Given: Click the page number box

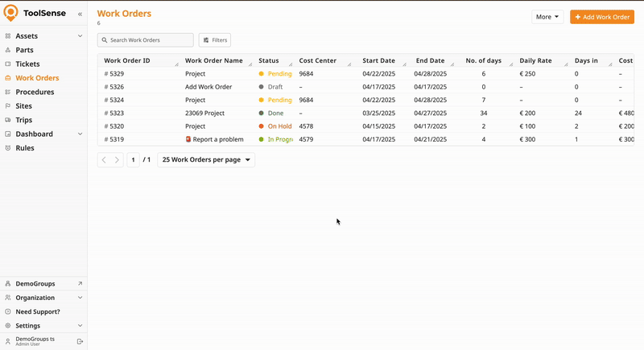Looking at the screenshot, I should (x=133, y=159).
